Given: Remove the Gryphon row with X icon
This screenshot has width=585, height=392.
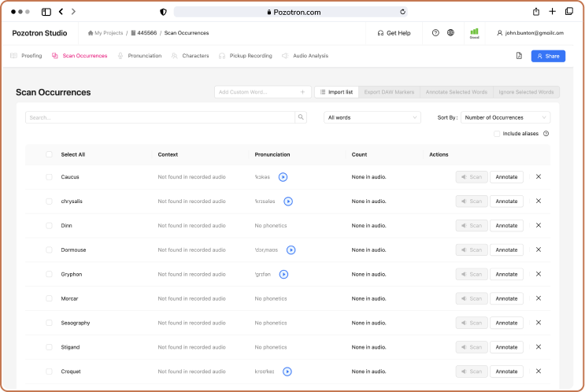Looking at the screenshot, I should point(539,274).
